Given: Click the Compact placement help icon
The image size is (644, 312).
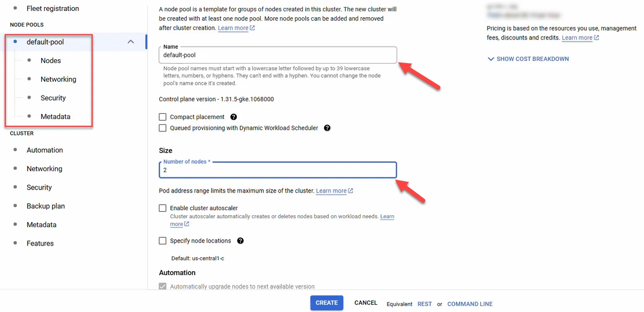Looking at the screenshot, I should tap(234, 117).
